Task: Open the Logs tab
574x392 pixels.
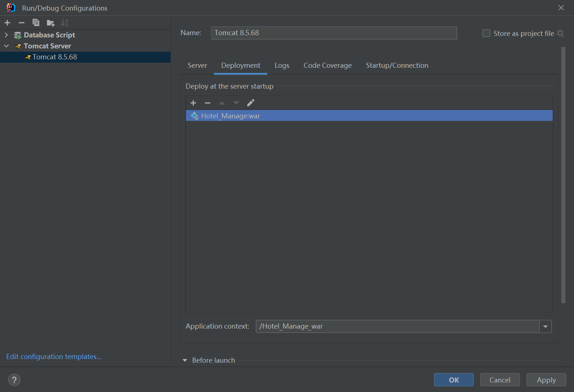Action: click(282, 66)
